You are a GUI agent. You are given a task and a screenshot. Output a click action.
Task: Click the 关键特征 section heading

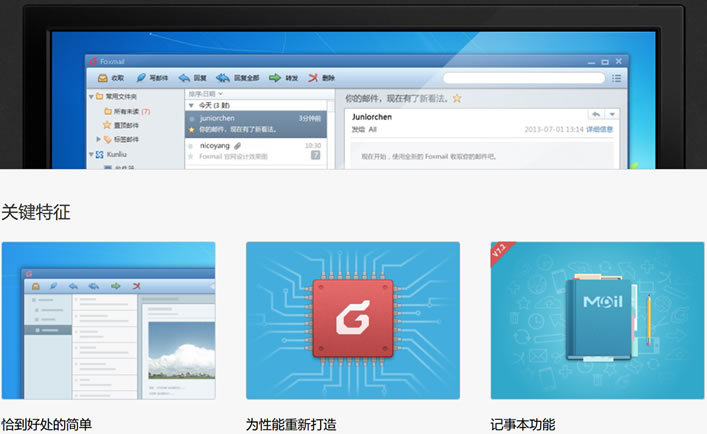[36, 212]
